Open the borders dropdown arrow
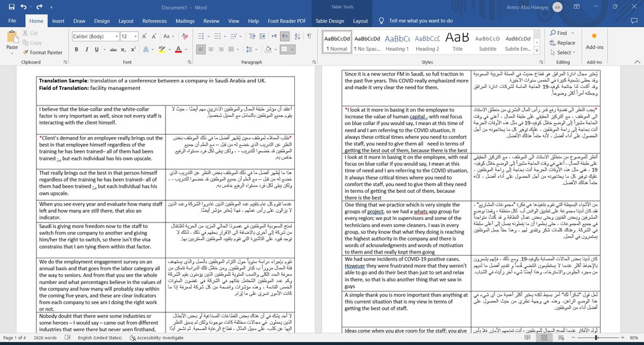Image resolution: width=644 pixels, height=345 pixels. pyautogui.click(x=292, y=50)
